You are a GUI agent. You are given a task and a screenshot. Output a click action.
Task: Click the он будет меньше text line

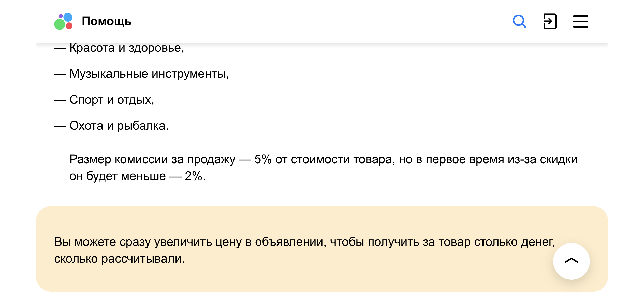[x=118, y=176]
